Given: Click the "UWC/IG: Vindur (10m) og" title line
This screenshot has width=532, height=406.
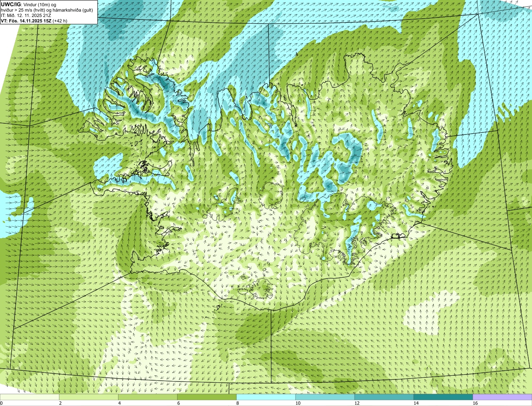Looking at the screenshot, I should (28, 4).
